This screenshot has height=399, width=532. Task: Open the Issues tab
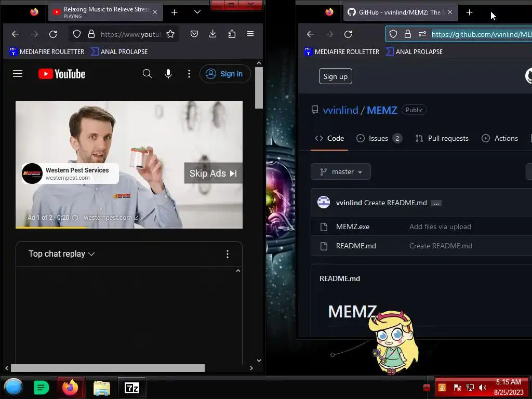tap(379, 138)
